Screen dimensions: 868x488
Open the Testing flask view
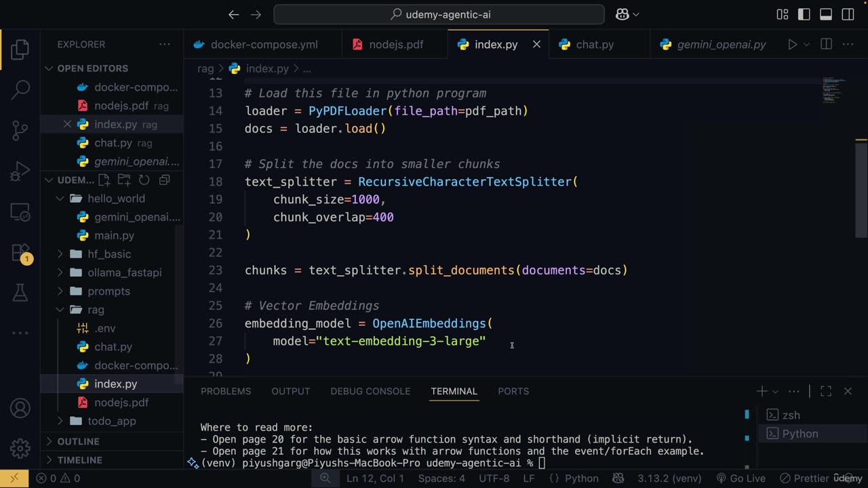pos(20,292)
